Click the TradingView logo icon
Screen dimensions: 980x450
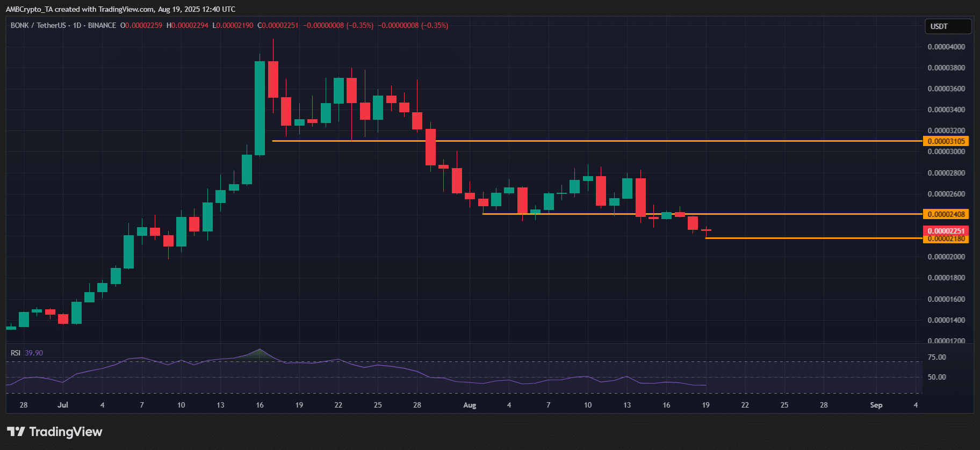tap(16, 432)
